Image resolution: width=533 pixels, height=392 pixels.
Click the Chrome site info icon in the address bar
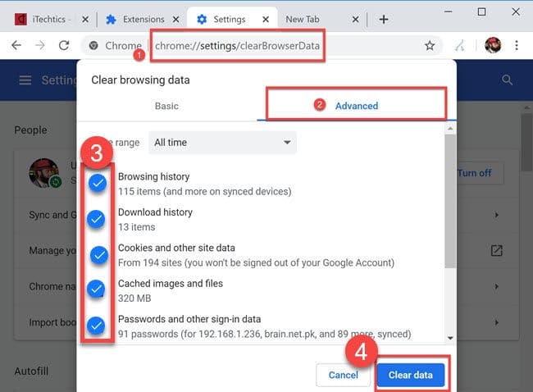pos(93,46)
